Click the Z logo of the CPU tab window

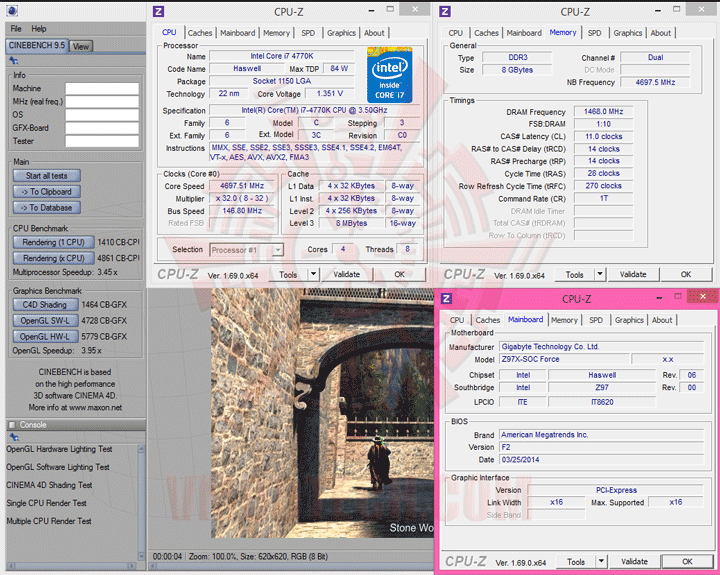(x=158, y=11)
